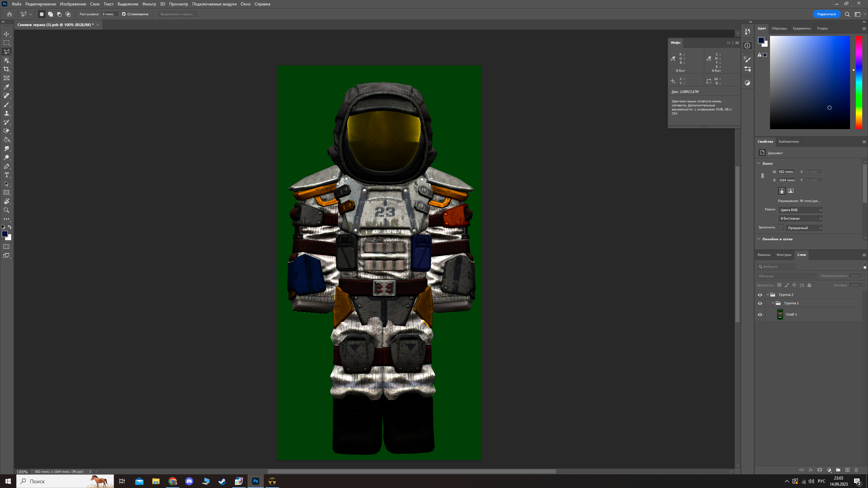The height and width of the screenshot is (488, 868).
Task: Select the History Brush tool
Action: (6, 122)
